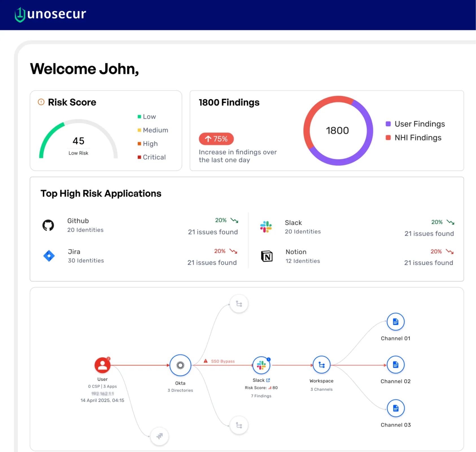
Task: Click the unosecur logo in header
Action: [x=50, y=14]
